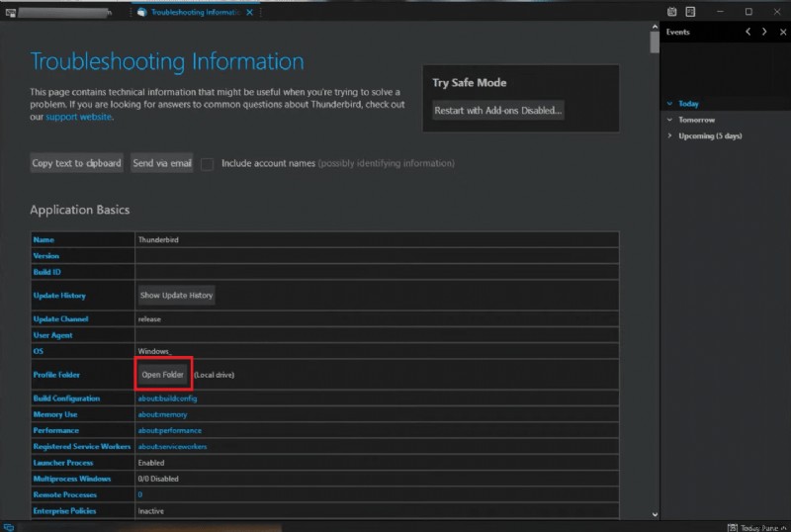Viewport: 791px width, 532px height.
Task: Click the Launcher Process Enabled value
Action: 151,463
